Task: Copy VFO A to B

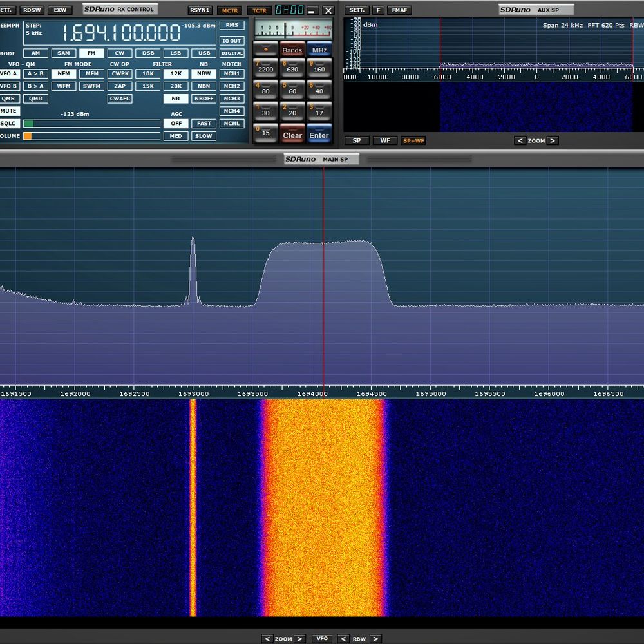Action: [35, 73]
